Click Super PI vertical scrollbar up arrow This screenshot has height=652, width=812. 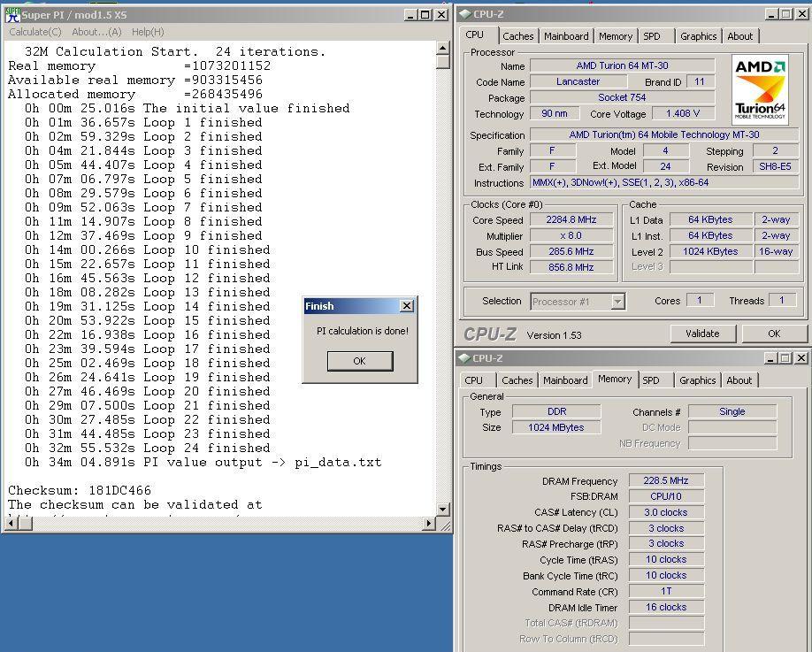point(443,48)
